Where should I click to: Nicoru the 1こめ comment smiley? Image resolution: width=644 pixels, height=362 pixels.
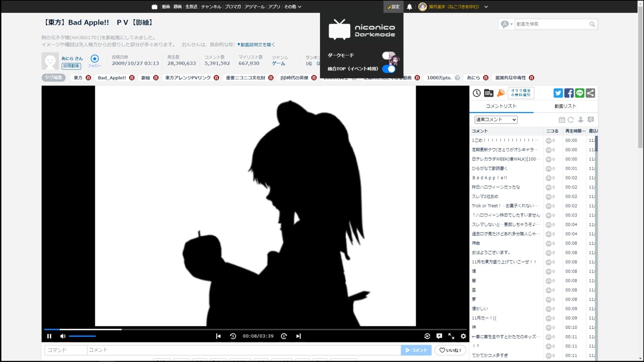click(548, 141)
